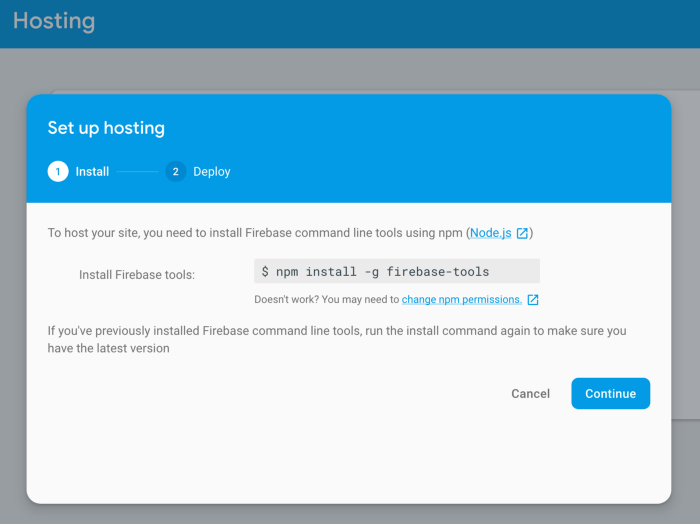Click the step 1 circle icon
This screenshot has height=524, width=700.
[x=58, y=171]
